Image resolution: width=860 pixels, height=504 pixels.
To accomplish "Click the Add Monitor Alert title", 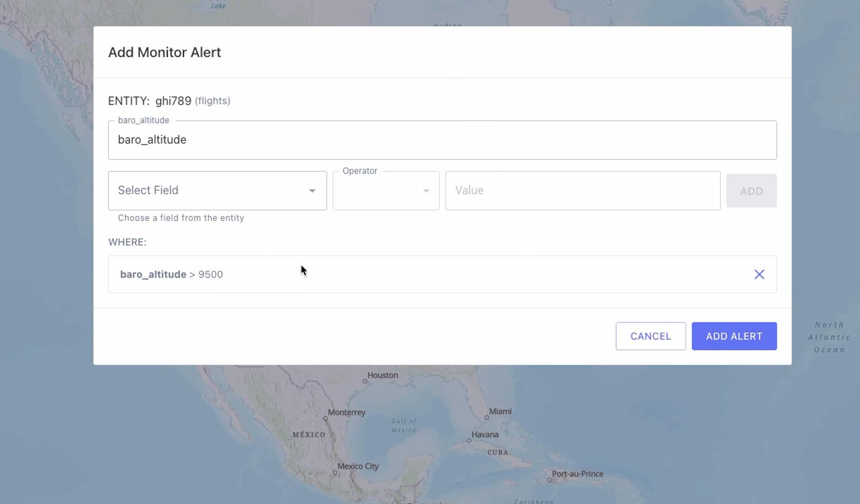I will pyautogui.click(x=165, y=52).
